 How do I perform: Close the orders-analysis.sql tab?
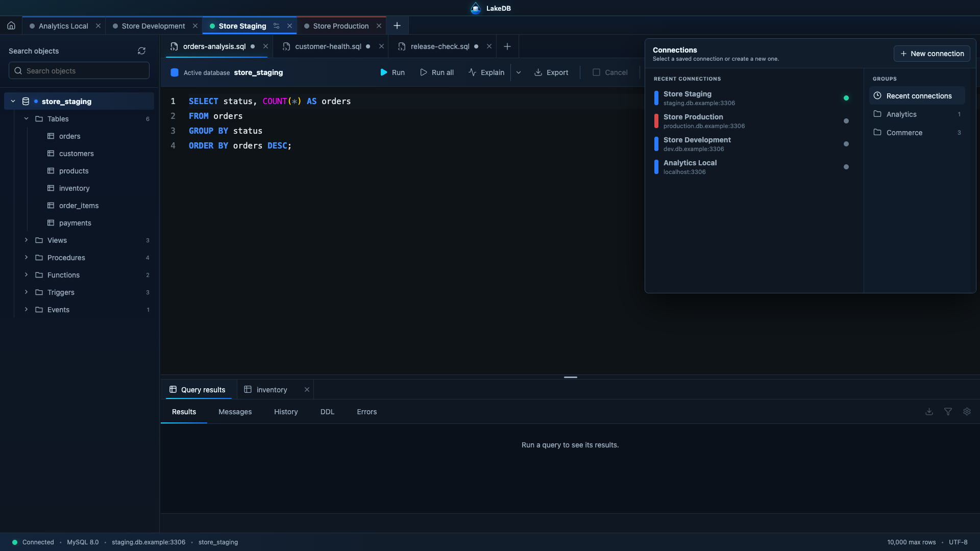click(265, 46)
